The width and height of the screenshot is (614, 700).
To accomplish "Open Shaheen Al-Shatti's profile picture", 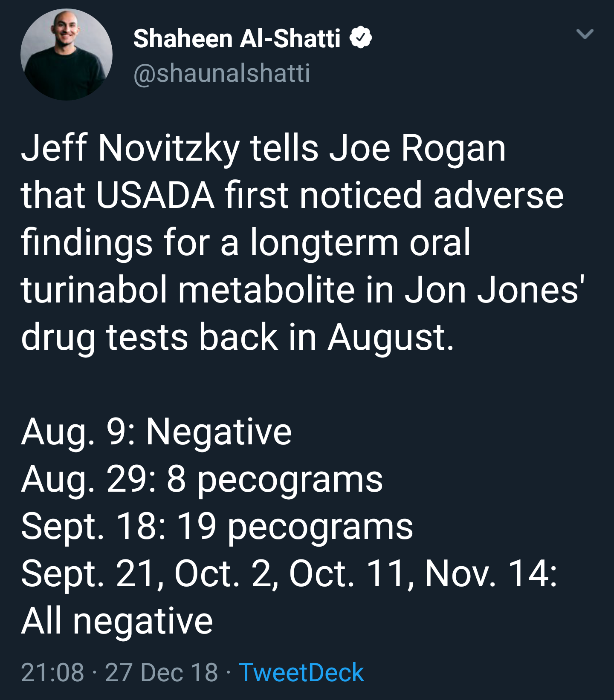I will [x=67, y=55].
